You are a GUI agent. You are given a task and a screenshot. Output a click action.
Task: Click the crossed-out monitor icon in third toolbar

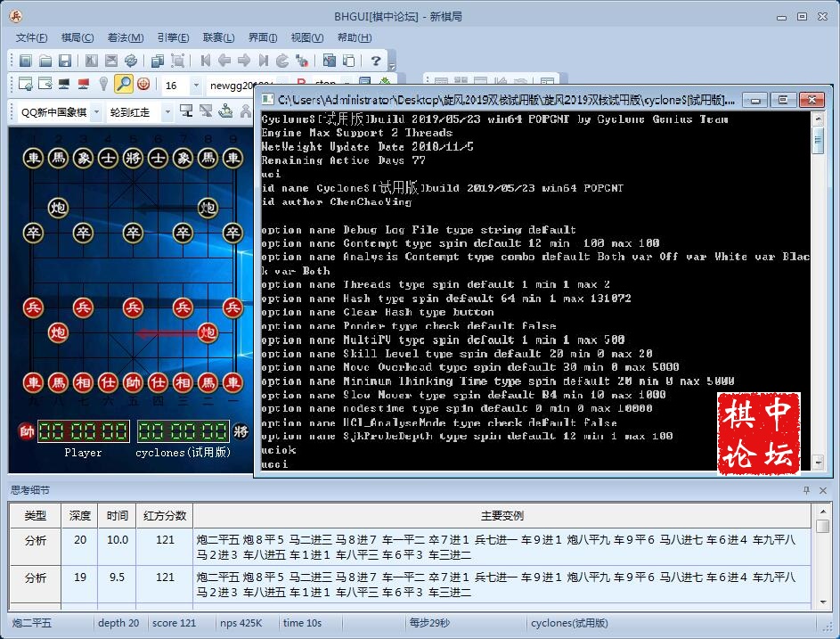pyautogui.click(x=206, y=111)
